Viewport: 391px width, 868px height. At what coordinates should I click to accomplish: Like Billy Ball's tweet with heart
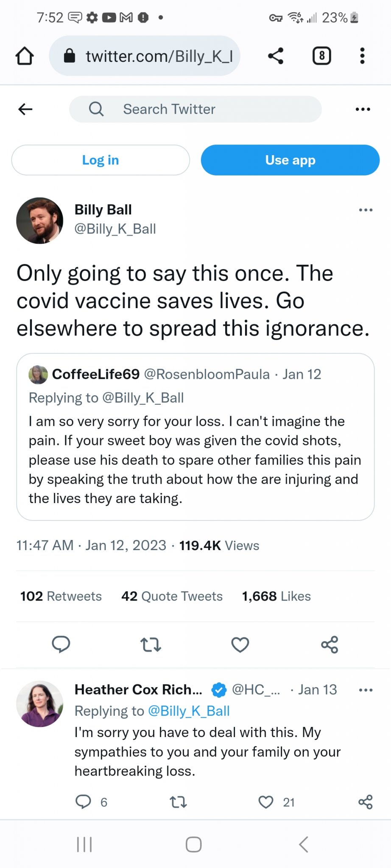tap(240, 644)
